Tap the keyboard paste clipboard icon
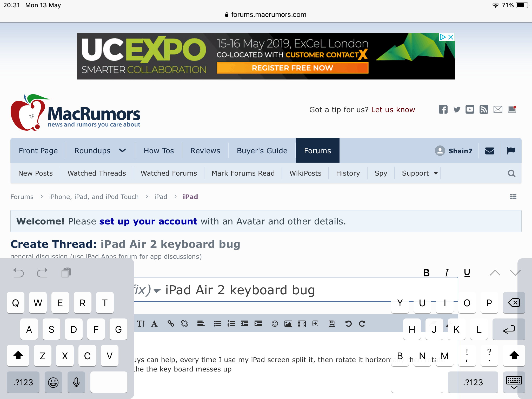The width and height of the screenshot is (532, 399). coord(66,272)
